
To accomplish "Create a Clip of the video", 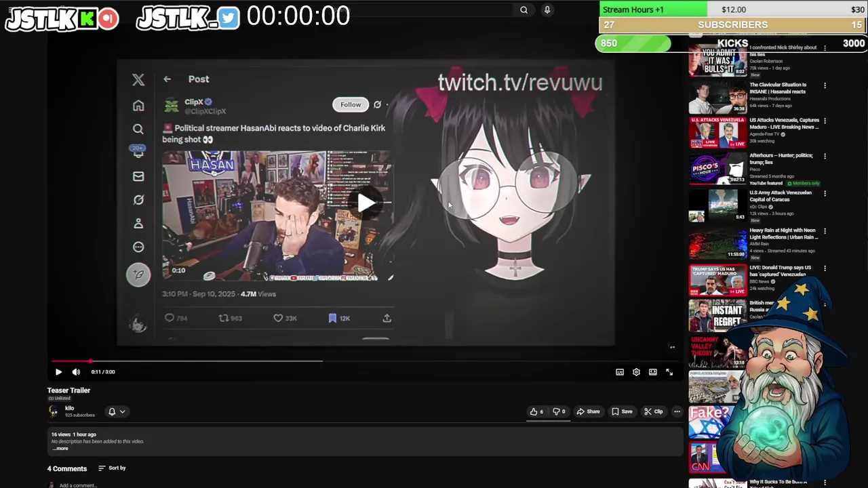I will (x=654, y=411).
